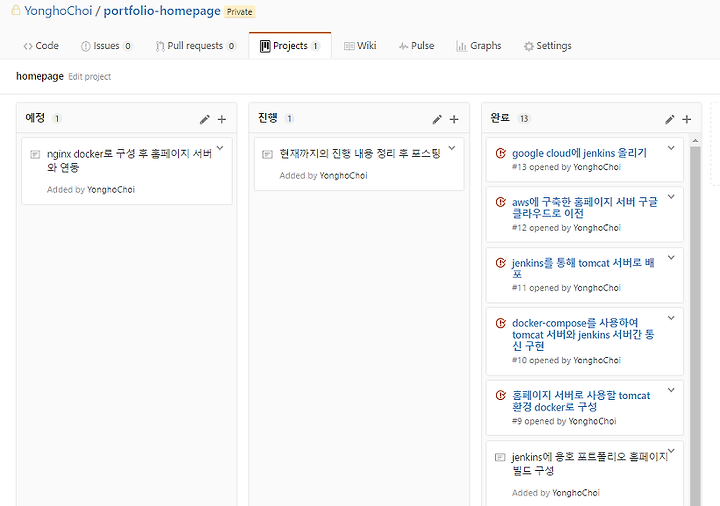
Task: Open the 현재까지의 진행 card menu chevron
Action: click(x=452, y=148)
